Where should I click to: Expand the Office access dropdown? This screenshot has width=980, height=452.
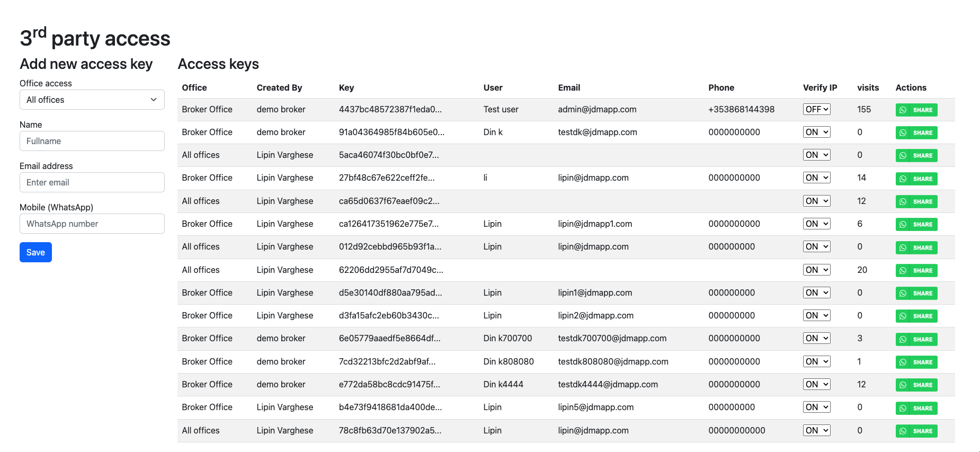92,100
